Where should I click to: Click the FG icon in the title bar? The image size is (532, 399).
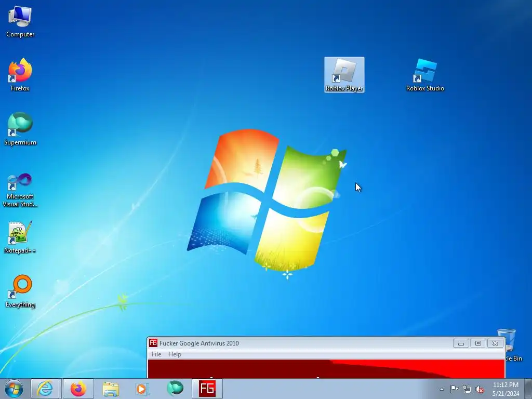coord(153,343)
